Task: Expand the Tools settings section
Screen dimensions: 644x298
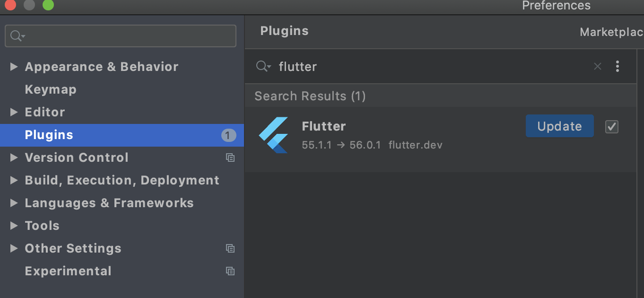Action: tap(14, 226)
